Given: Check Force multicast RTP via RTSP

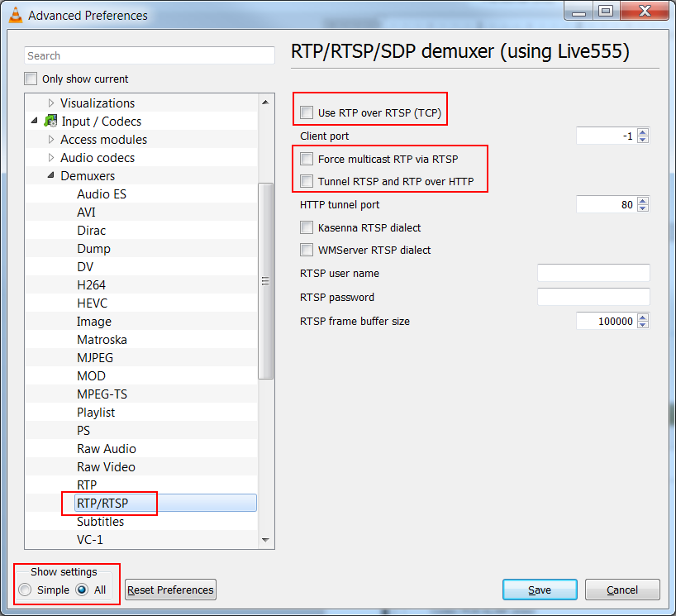Looking at the screenshot, I should [x=307, y=159].
